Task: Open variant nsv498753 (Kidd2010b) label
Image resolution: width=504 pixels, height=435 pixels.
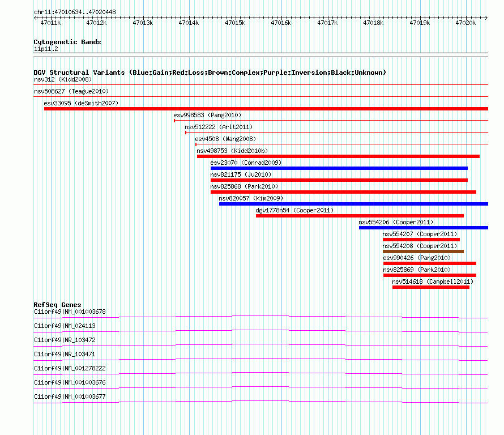Action: coord(232,151)
